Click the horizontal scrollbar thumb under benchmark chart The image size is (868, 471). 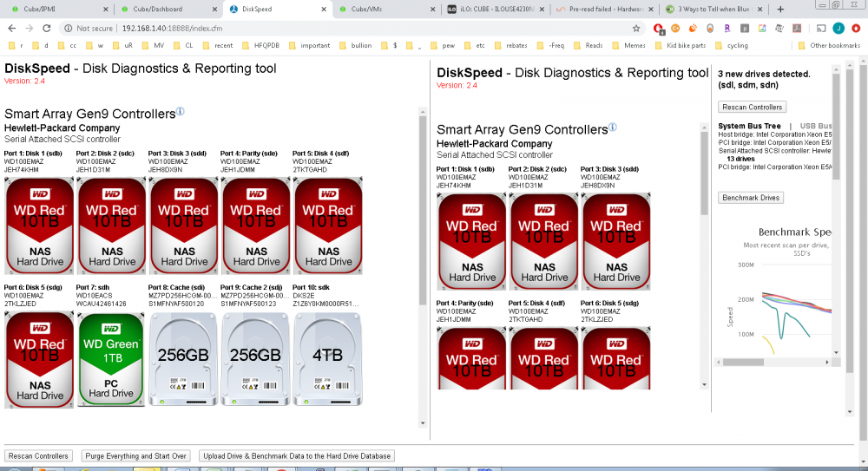click(743, 362)
